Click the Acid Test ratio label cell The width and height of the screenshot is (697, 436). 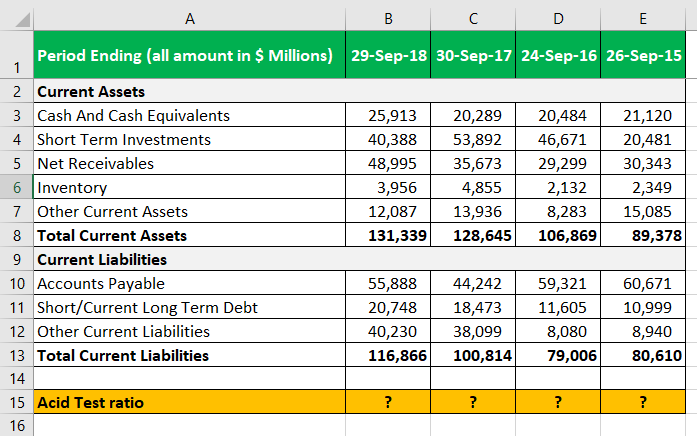[189, 402]
